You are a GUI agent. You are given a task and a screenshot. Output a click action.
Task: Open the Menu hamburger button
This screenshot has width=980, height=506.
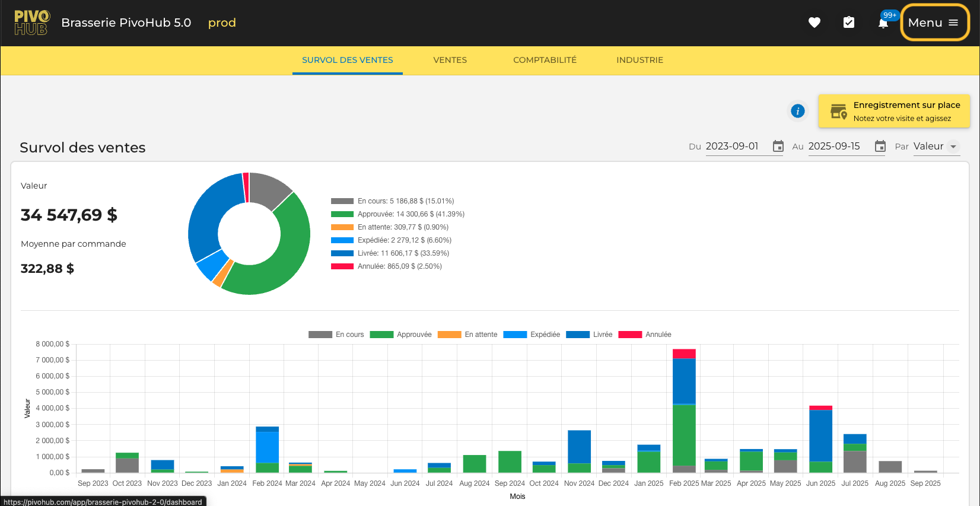point(934,23)
